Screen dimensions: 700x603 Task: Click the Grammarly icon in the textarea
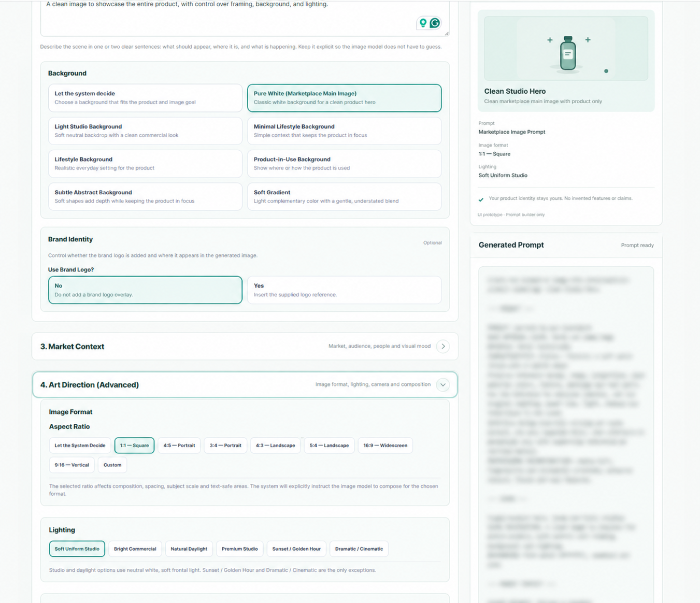[x=435, y=23]
